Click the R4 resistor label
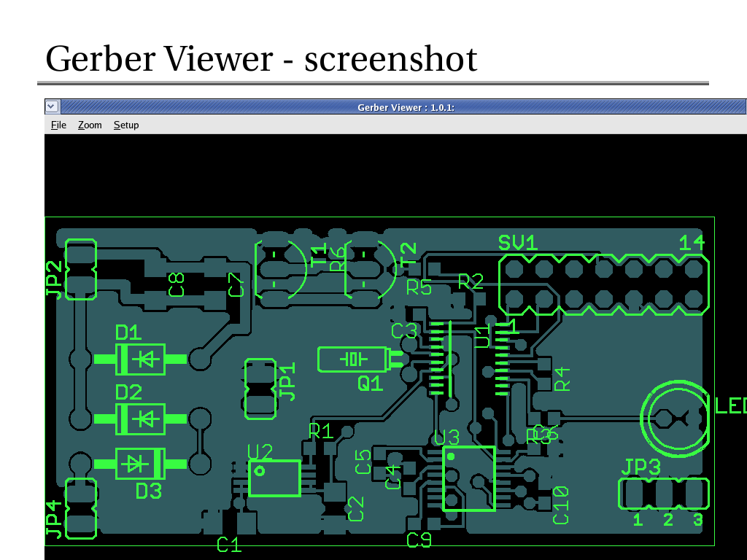The image size is (747, 560). click(562, 379)
